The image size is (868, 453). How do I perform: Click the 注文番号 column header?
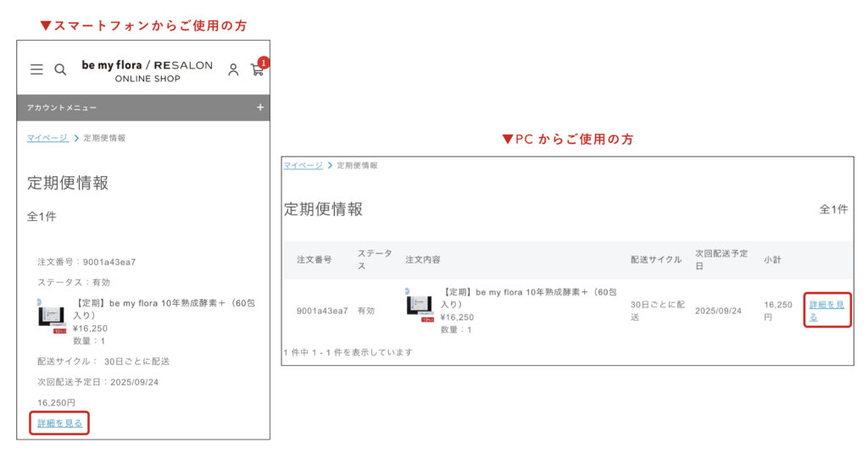[x=314, y=259]
